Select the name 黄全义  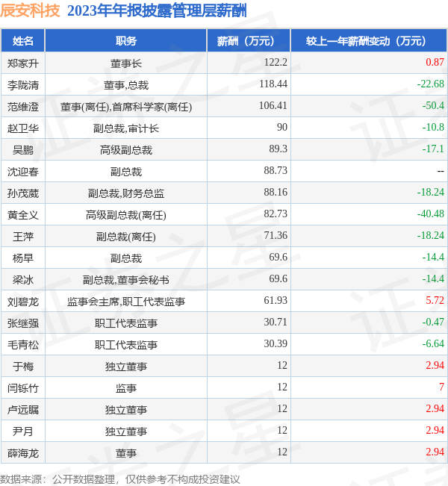tap(23, 215)
